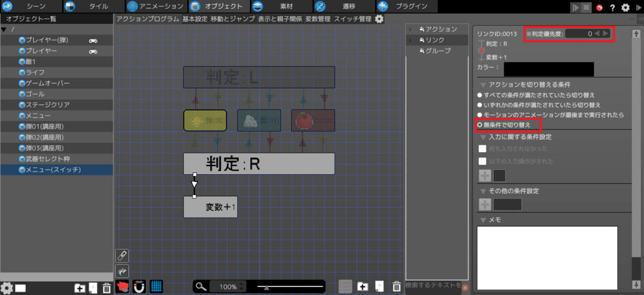The height and width of the screenshot is (295, 644).
Task: Click the red hand icon on canvas toolbar
Action: [123, 286]
